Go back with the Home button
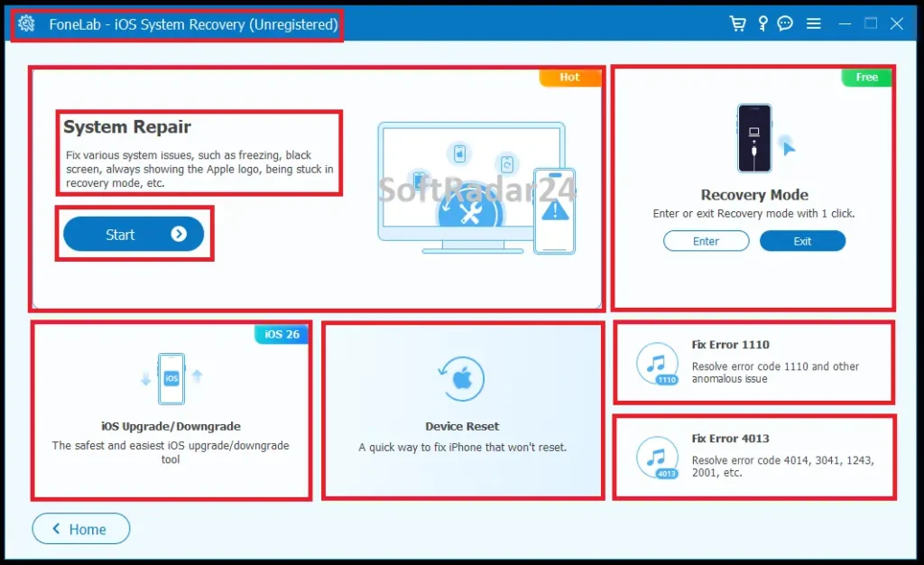This screenshot has width=924, height=565. pyautogui.click(x=80, y=529)
